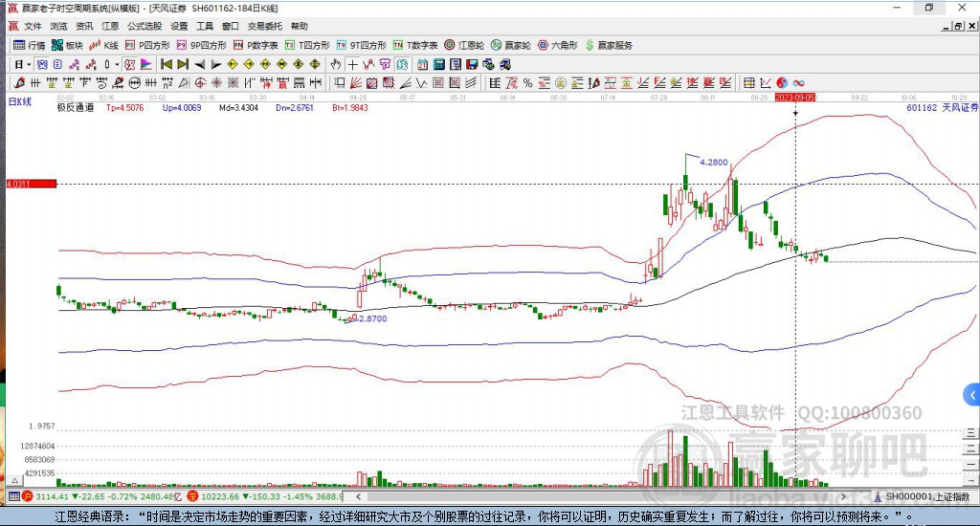
Task: Click the percent % tool icon
Action: click(x=527, y=82)
